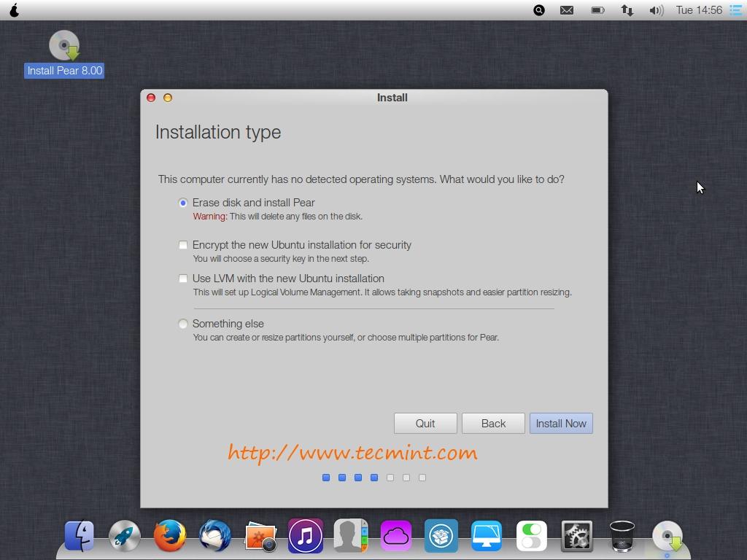Click the rocket launcher dock icon
747x560 pixels.
[x=125, y=537]
